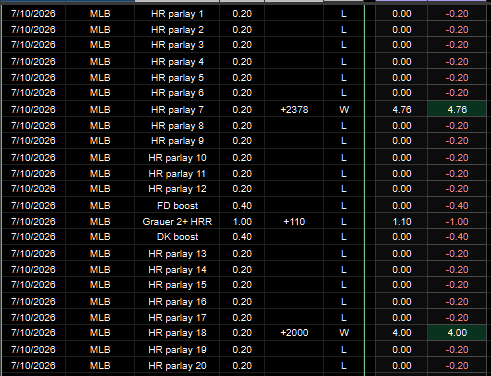
Task: Select the 'HR parlay 20' cell
Action: [177, 366]
